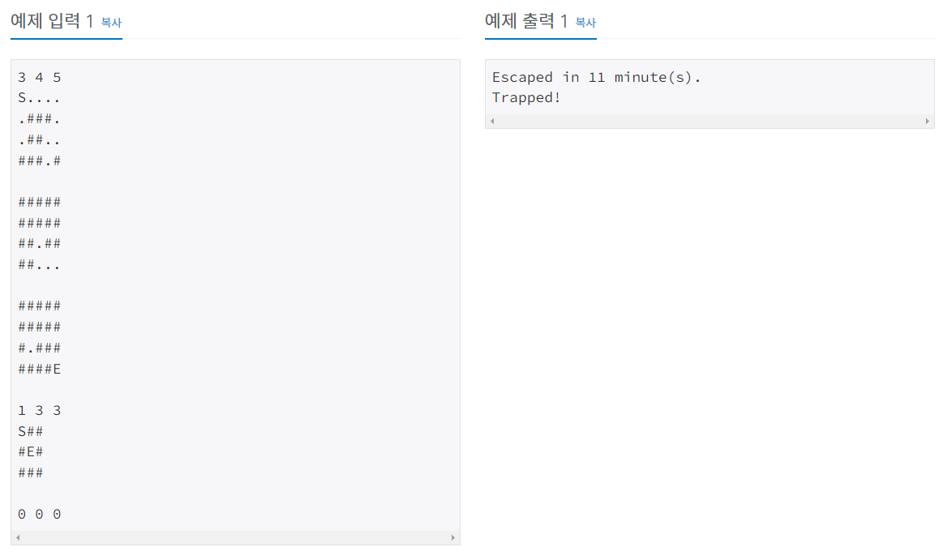The image size is (943, 560).
Task: Click the "#E#" maze row
Action: 31,452
